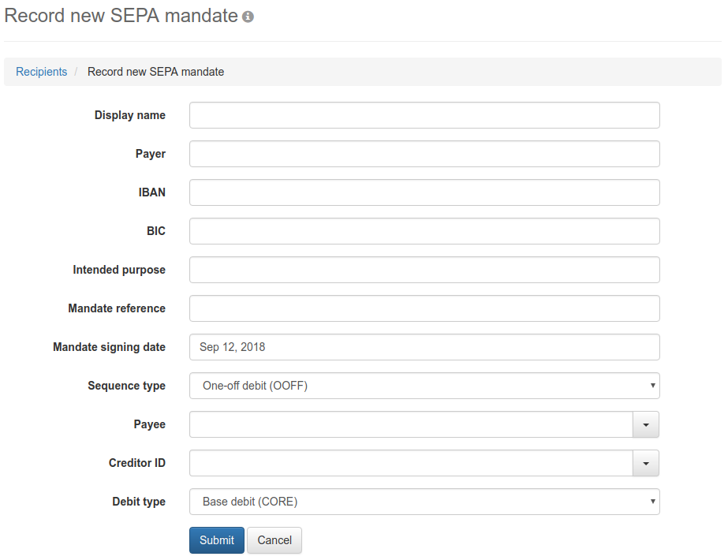The height and width of the screenshot is (560, 728).
Task: Open the Debit type select box
Action: pyautogui.click(x=424, y=502)
